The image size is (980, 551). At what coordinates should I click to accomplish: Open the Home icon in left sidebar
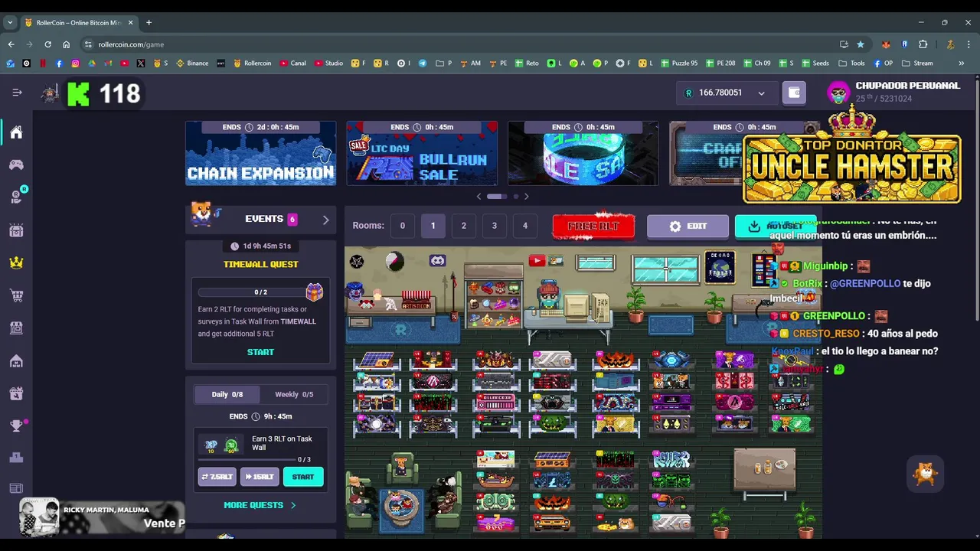click(x=16, y=132)
